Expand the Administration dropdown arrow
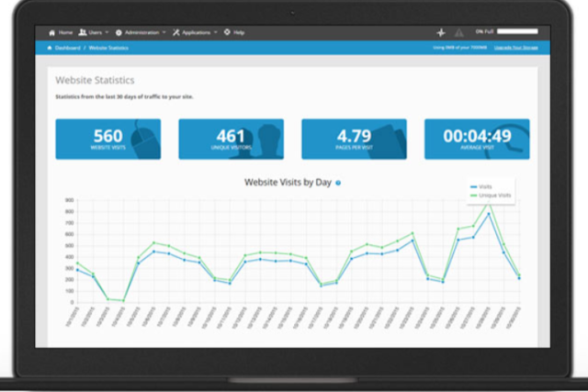This screenshot has width=588, height=392. pyautogui.click(x=164, y=33)
